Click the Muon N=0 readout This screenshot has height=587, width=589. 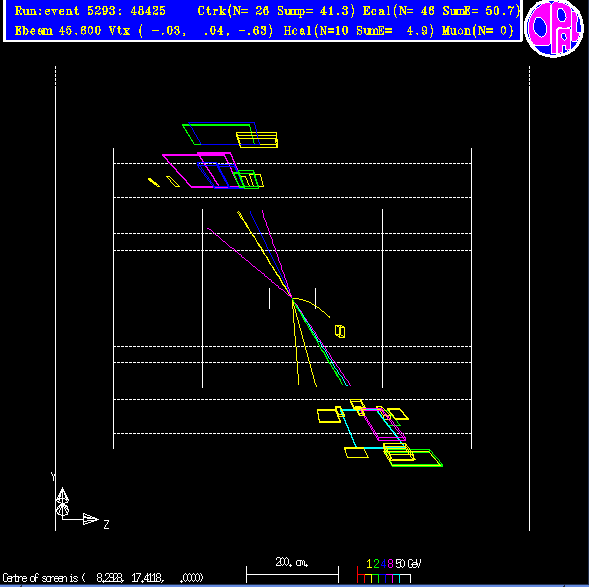coord(478,30)
